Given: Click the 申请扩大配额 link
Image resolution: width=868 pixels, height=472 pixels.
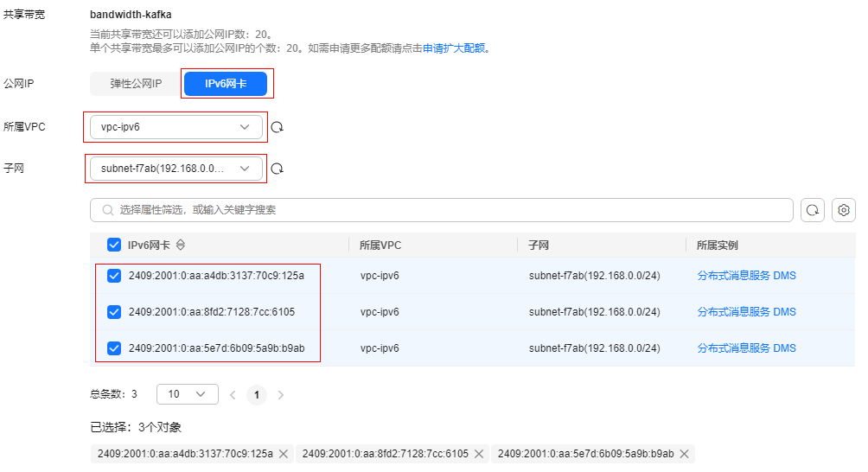Looking at the screenshot, I should pos(454,48).
